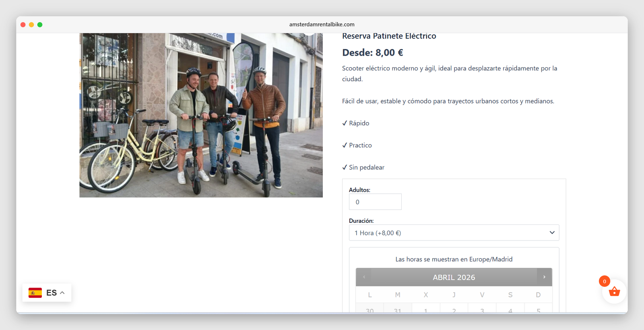Open the Duración dropdown showing 1 Hora

pyautogui.click(x=454, y=233)
